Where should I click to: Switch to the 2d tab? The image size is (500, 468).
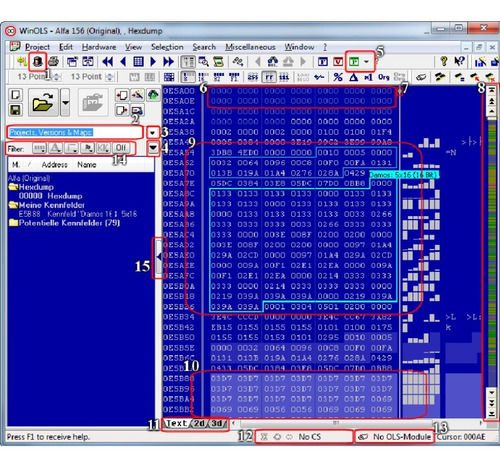coord(199,423)
